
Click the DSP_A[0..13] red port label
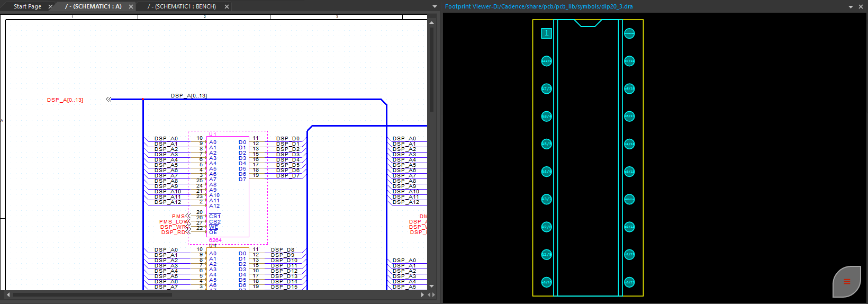coord(65,100)
